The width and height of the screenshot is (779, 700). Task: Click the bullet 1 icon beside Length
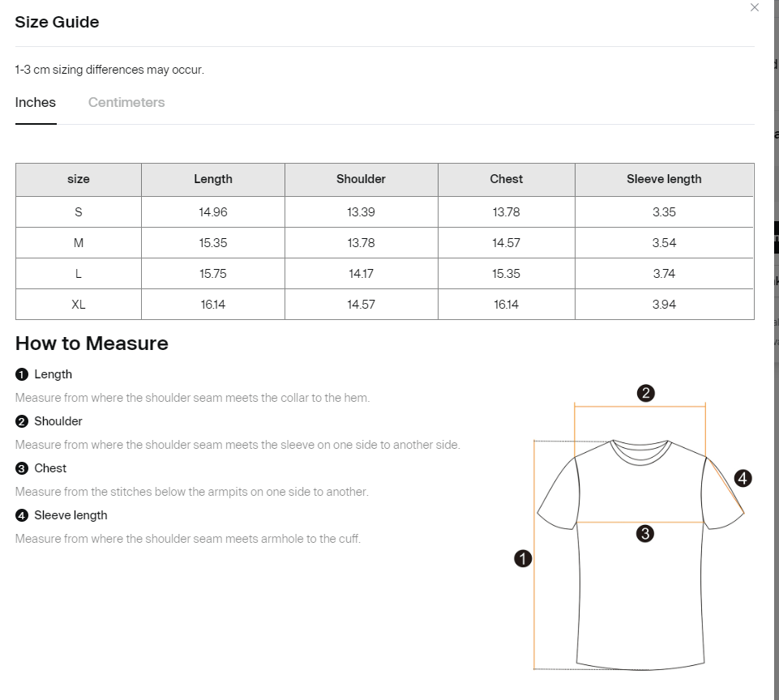22,374
